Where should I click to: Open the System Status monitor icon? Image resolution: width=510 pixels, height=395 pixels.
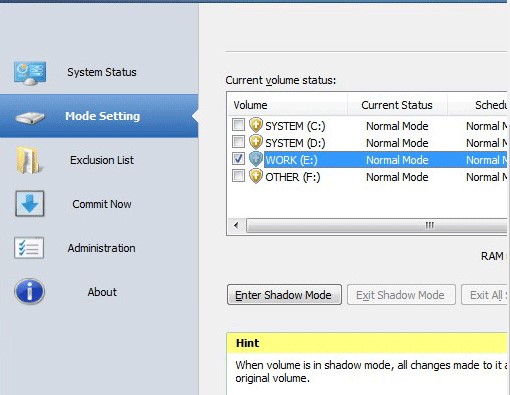point(30,73)
